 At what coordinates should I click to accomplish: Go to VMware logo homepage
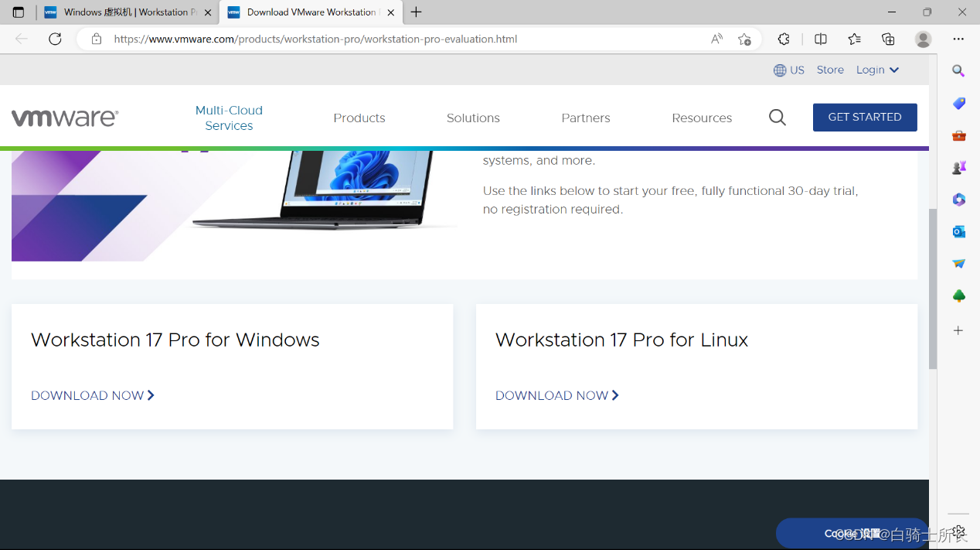click(x=65, y=118)
